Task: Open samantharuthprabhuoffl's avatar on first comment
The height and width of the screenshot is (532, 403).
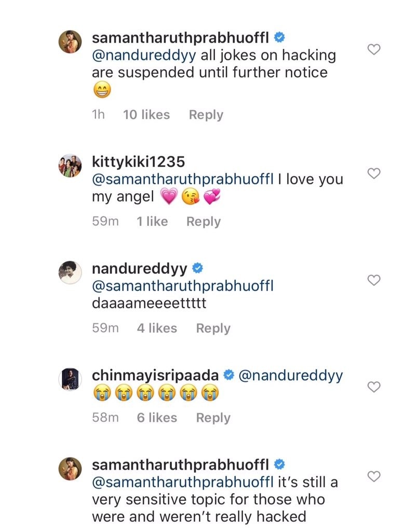Action: click(70, 42)
